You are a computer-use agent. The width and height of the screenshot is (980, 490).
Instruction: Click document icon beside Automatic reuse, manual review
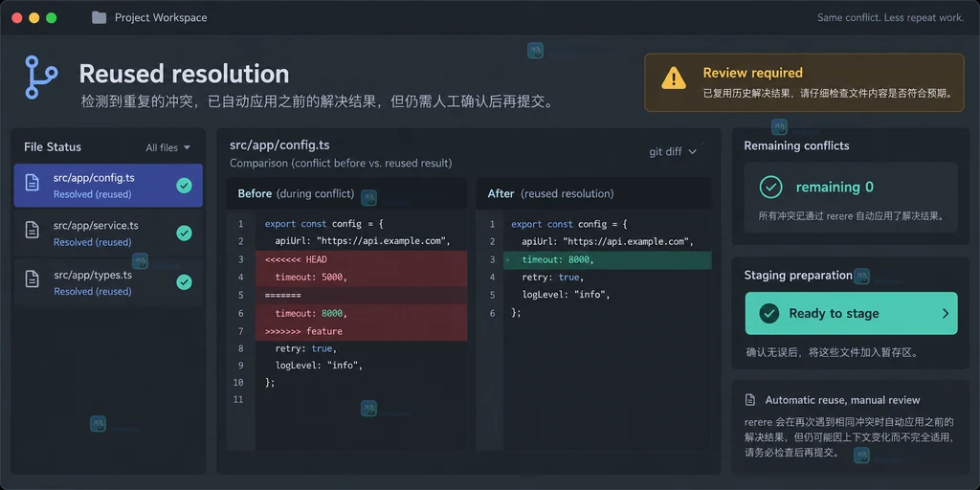(750, 400)
